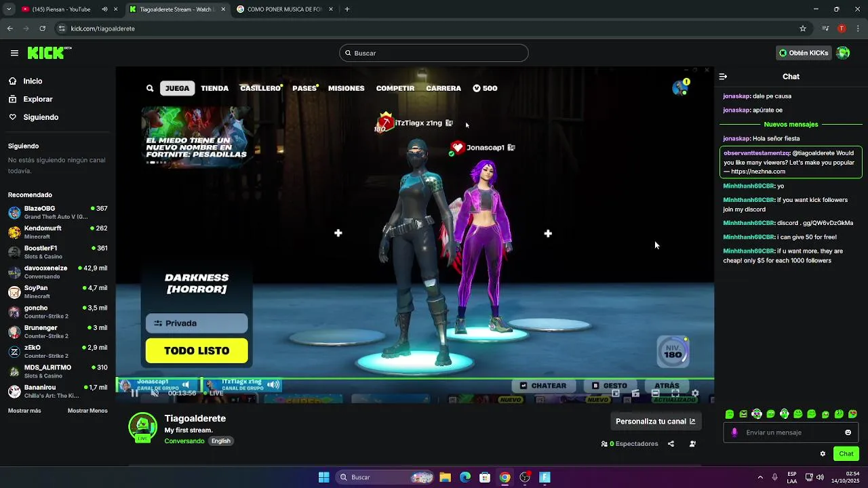
Task: Click Mostrar más under Recomendado
Action: 24,411
